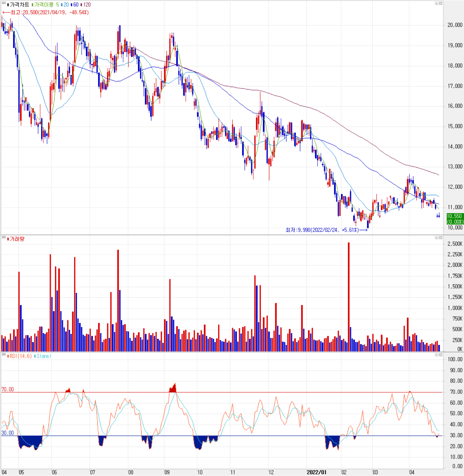The image size is (464, 476).
Task: Click the 70.00 RSI overbought line label
Action: coord(7,389)
